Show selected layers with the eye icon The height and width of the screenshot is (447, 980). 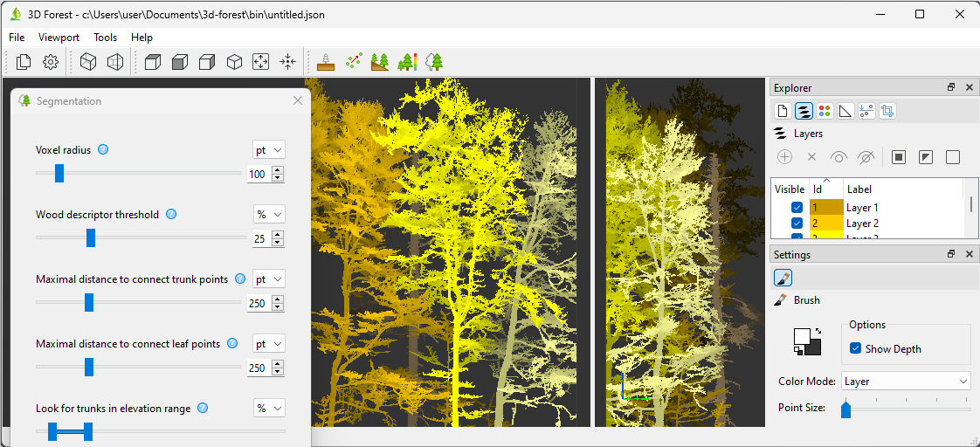point(839,157)
